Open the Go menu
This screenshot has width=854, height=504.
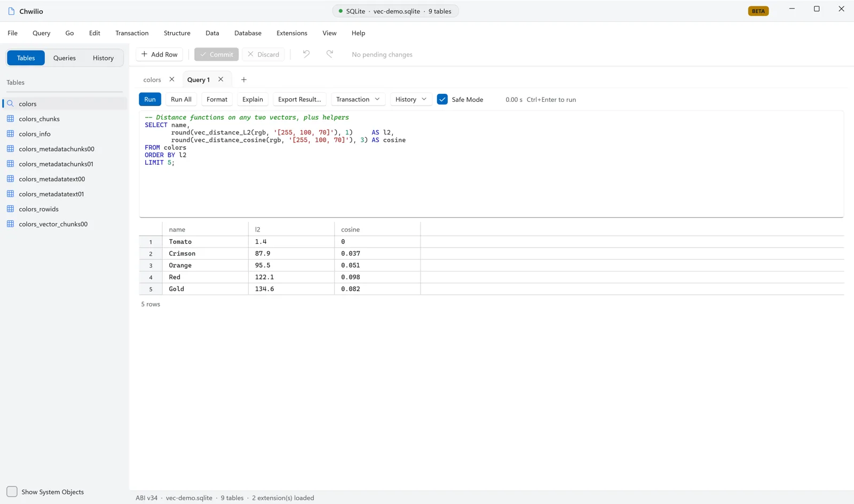tap(69, 33)
